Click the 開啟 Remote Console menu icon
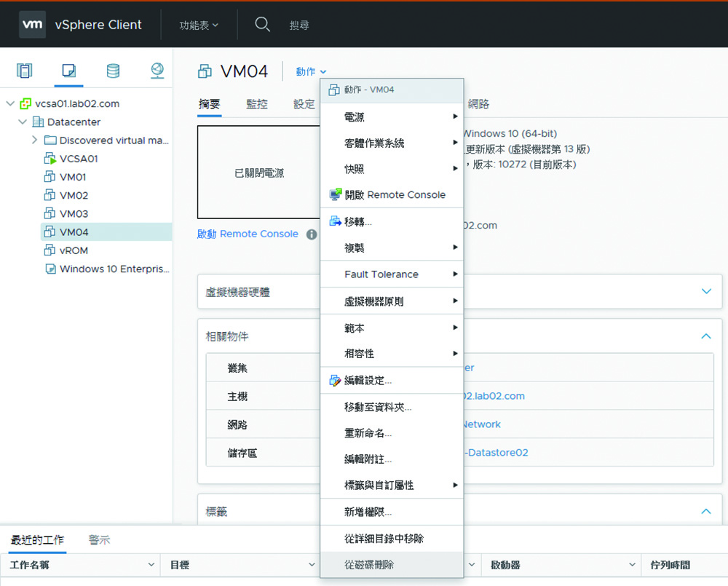 tap(335, 194)
